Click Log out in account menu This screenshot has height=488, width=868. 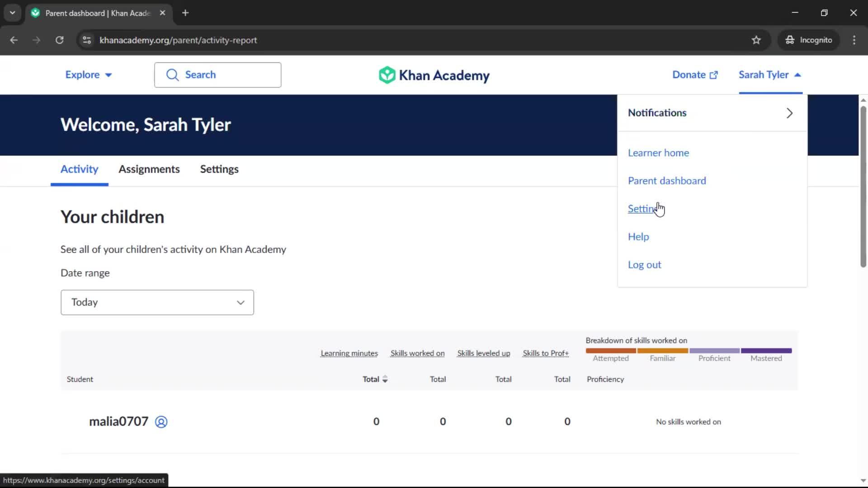[x=644, y=265]
